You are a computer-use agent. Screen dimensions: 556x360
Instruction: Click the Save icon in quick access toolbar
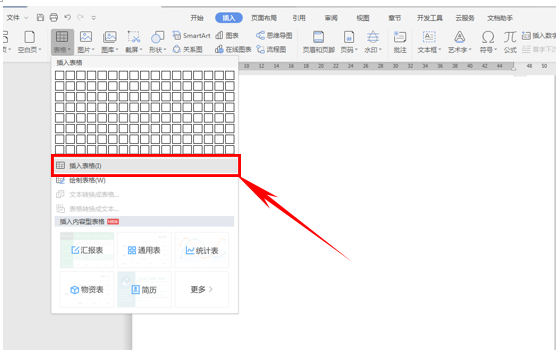[x=40, y=17]
